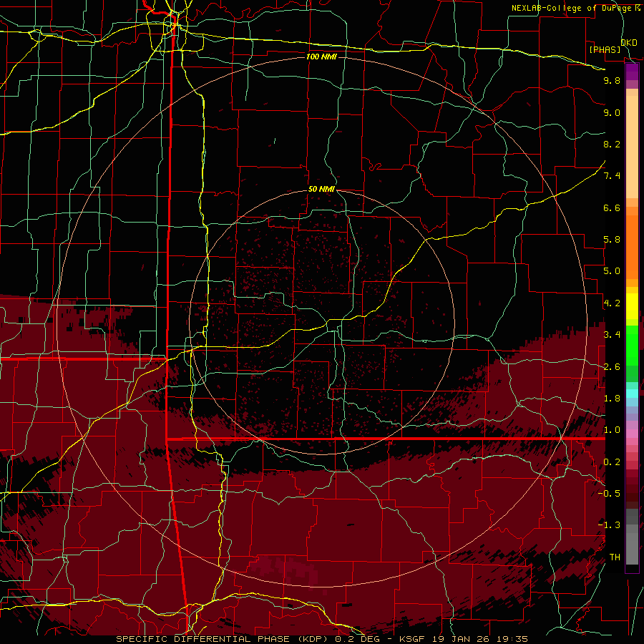Click the OKD label above the legend
This screenshot has height=644, width=644.
(629, 43)
